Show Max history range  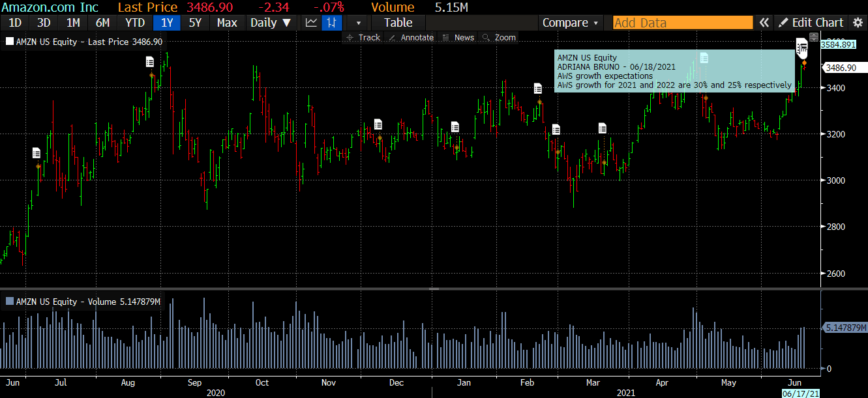click(x=227, y=23)
